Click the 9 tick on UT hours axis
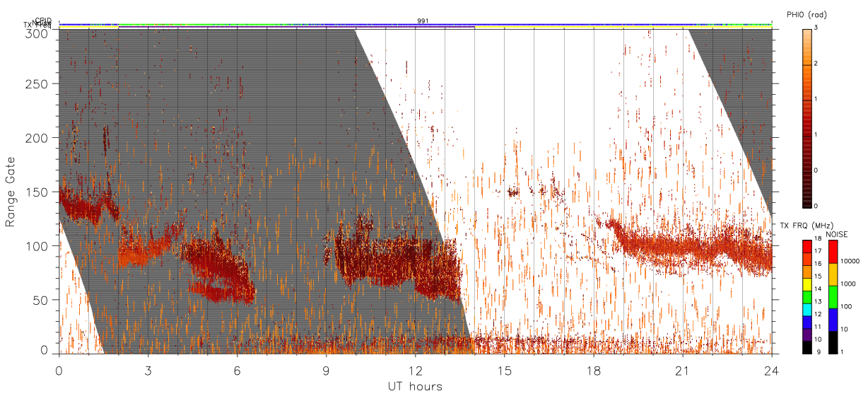Viewport: 868px width, 401px height. tap(326, 370)
